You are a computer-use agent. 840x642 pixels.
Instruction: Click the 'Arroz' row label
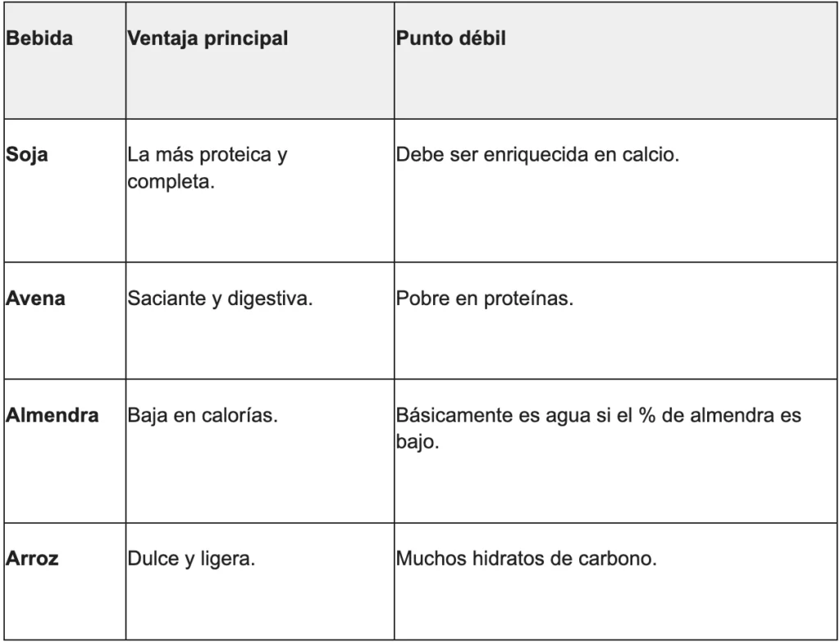(x=32, y=558)
